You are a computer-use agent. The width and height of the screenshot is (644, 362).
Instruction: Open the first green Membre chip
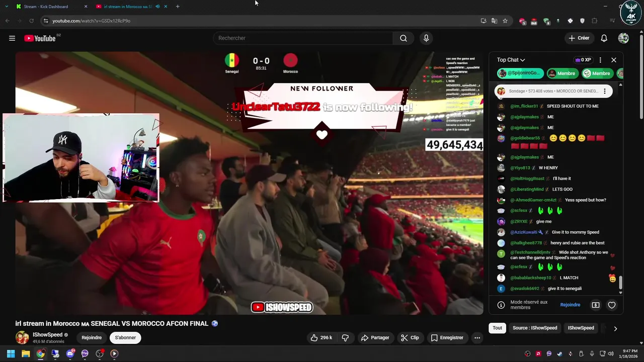coord(562,73)
